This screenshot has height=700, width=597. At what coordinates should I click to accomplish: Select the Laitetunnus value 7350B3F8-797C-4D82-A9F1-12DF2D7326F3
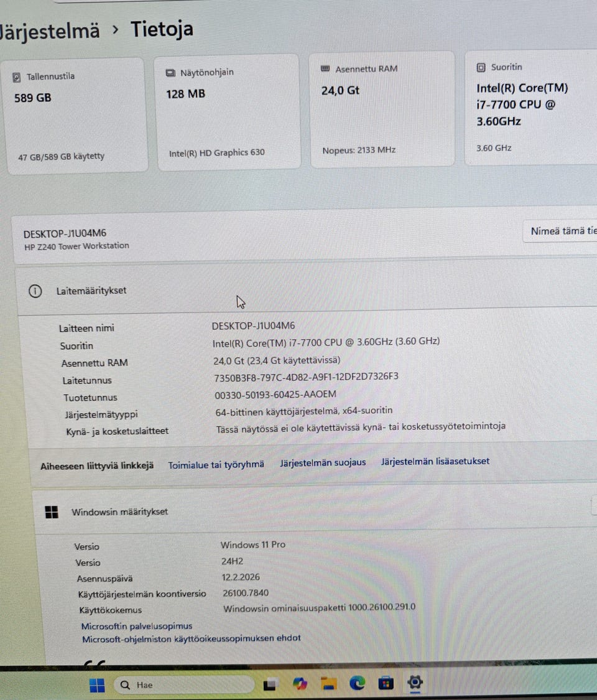click(306, 377)
